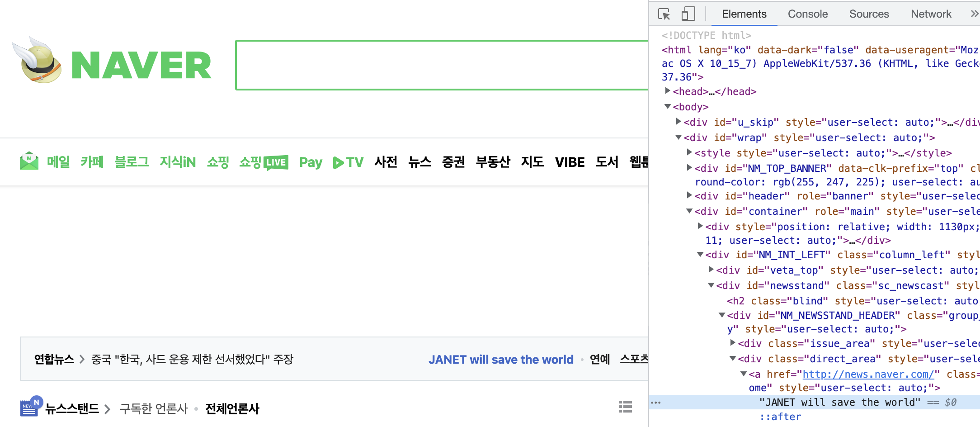Open the Network tab
Viewport: 980px width, 427px height.
point(931,14)
